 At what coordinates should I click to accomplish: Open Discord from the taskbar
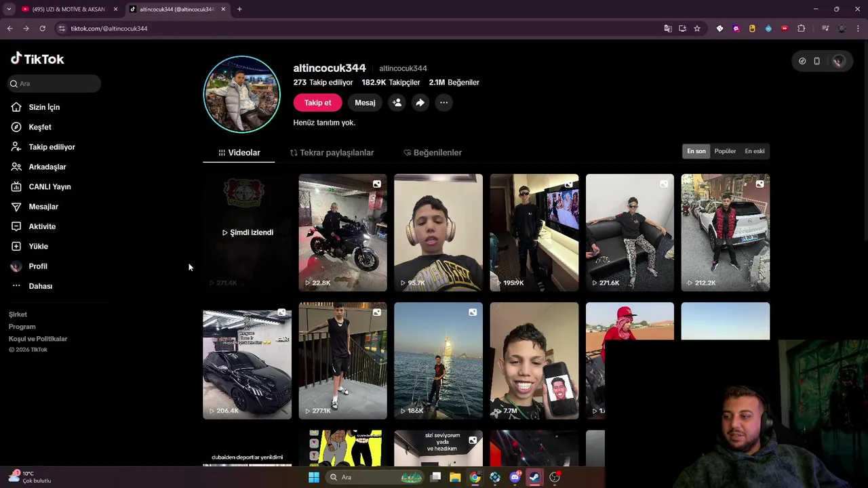point(515,477)
